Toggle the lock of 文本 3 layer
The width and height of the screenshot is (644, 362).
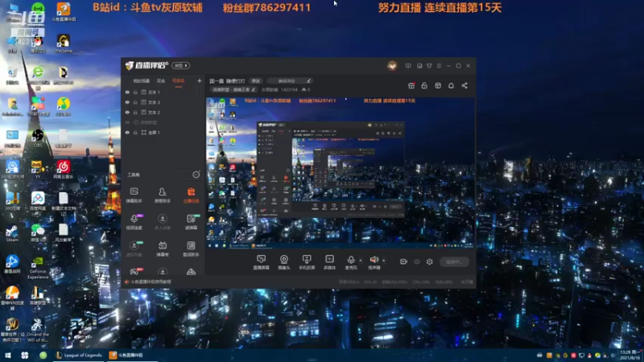pos(135,102)
